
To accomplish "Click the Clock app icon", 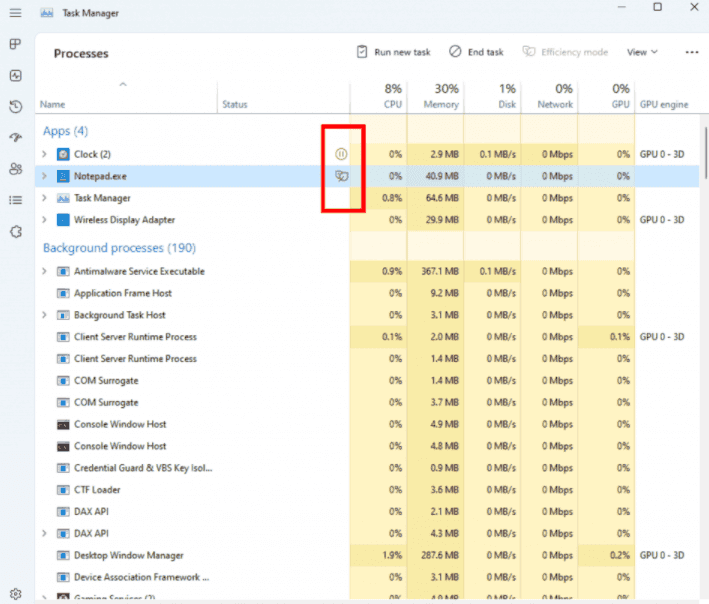I will coord(63,154).
